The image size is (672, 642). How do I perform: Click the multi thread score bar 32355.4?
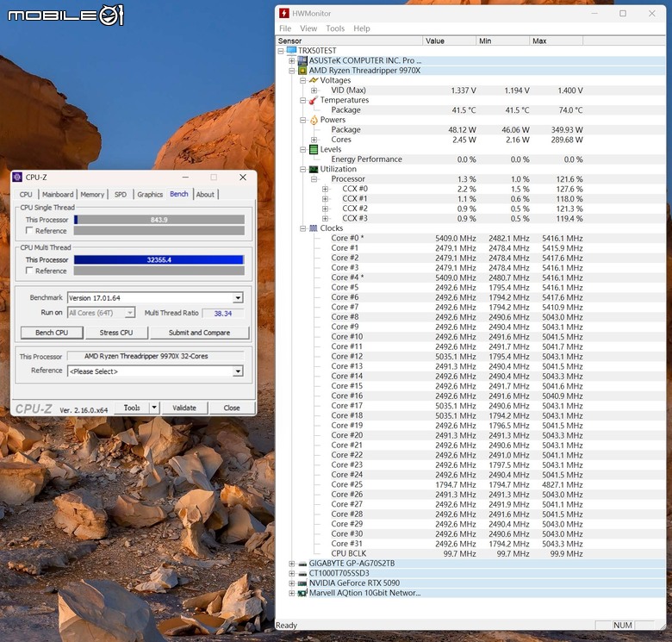tap(159, 259)
